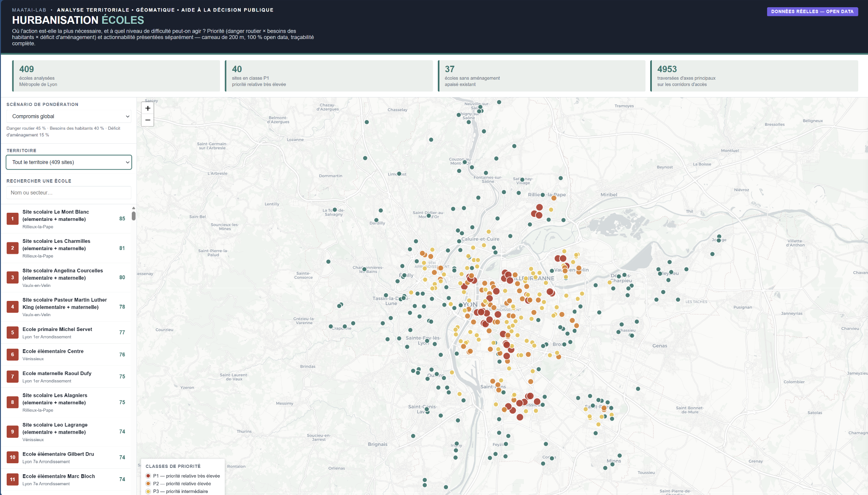This screenshot has width=868, height=495.
Task: Click the 4953 traversées d'axes principaux card
Action: click(x=754, y=76)
